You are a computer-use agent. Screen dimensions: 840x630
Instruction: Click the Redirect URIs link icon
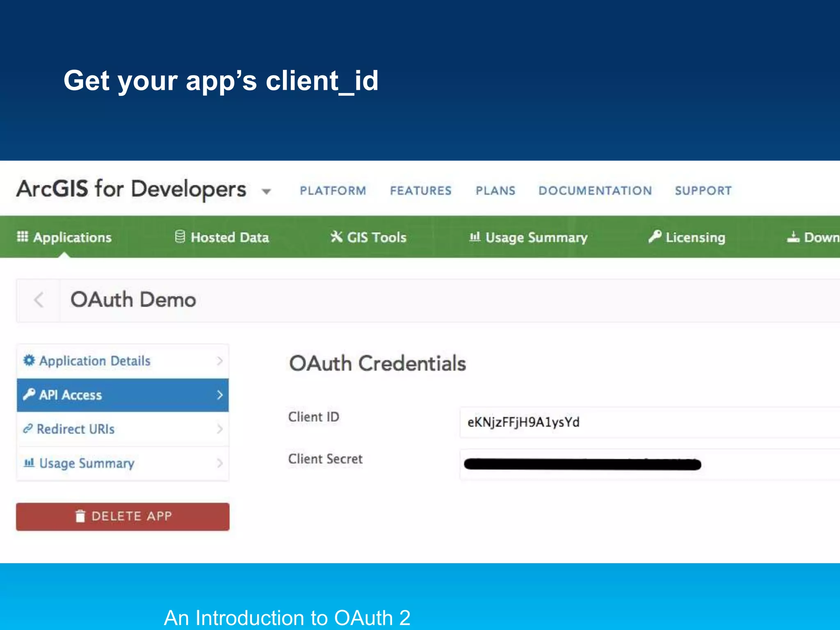click(27, 429)
